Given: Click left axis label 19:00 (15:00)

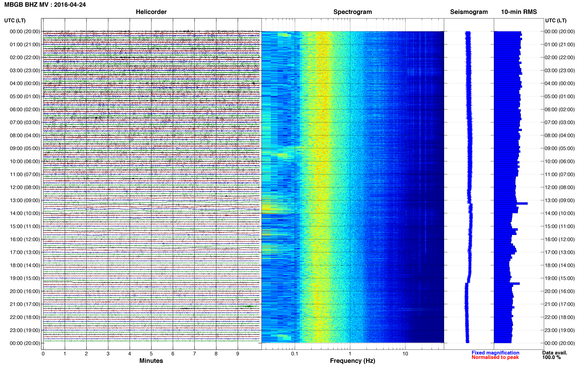Looking at the screenshot, I should [x=25, y=278].
